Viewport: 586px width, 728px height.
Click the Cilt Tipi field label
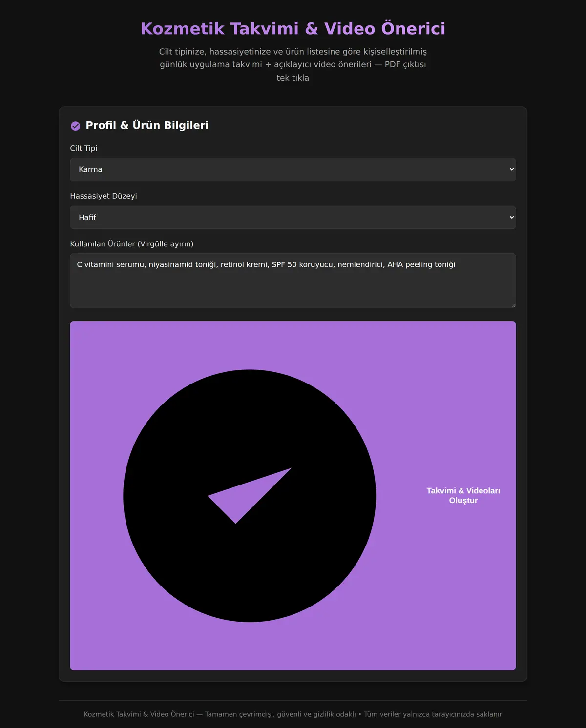tap(84, 148)
